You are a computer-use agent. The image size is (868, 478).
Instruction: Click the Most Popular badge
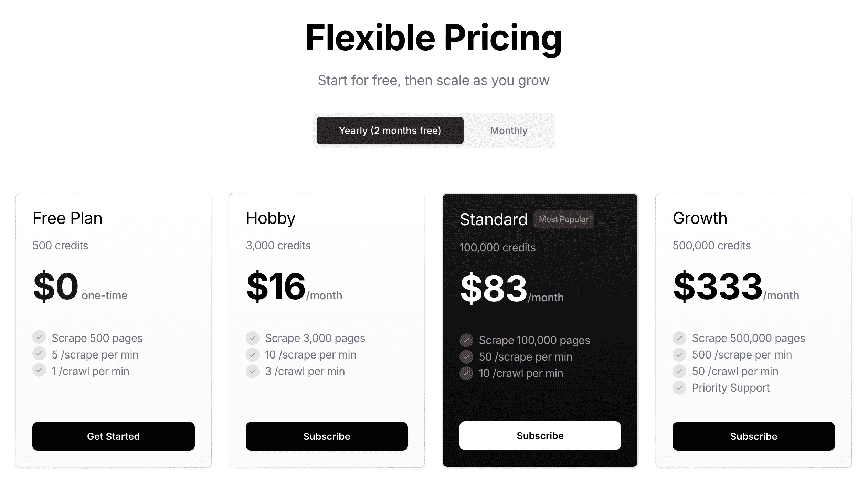tap(563, 219)
